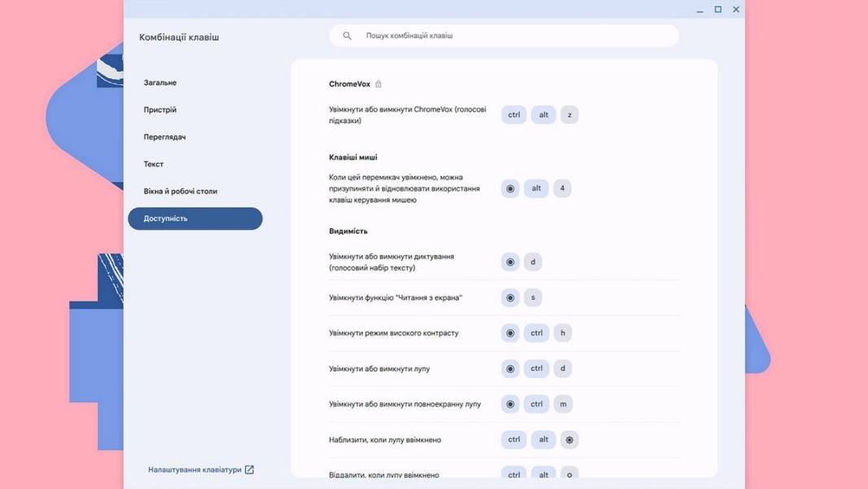Click the z key chip for ChromeVox
Image resolution: width=868 pixels, height=489 pixels.
point(569,115)
